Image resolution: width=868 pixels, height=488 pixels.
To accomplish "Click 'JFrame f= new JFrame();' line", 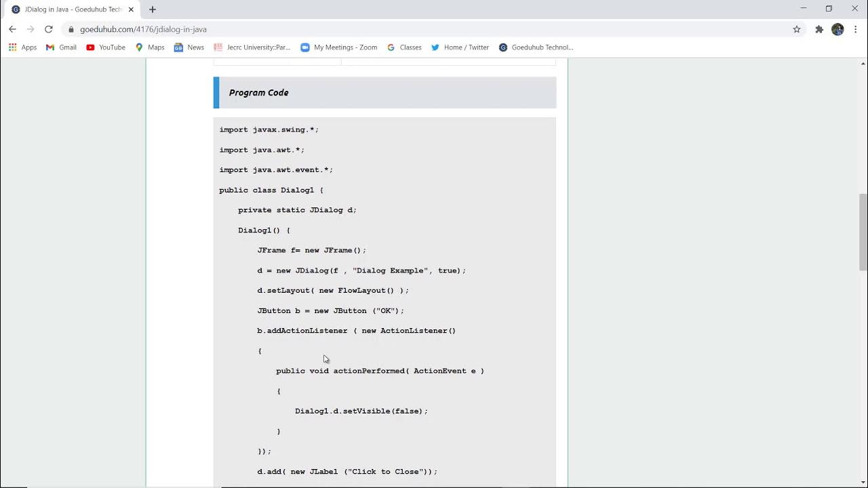I will tap(311, 251).
